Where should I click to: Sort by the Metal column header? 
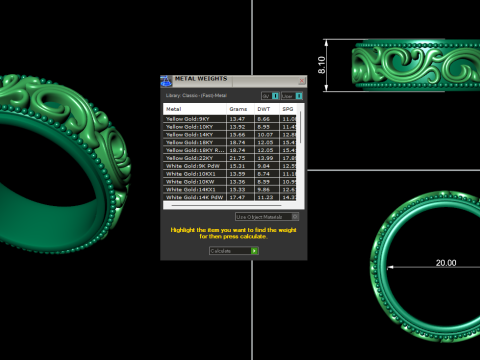(195, 109)
